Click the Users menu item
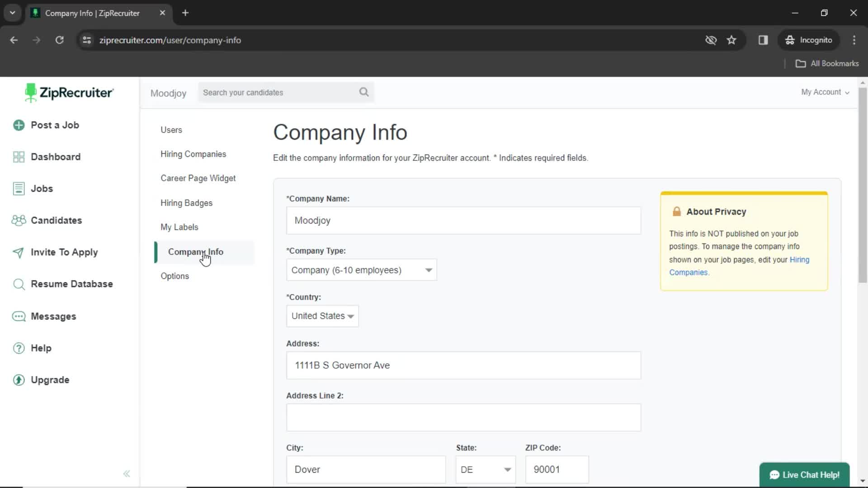This screenshot has width=868, height=488. pos(171,129)
